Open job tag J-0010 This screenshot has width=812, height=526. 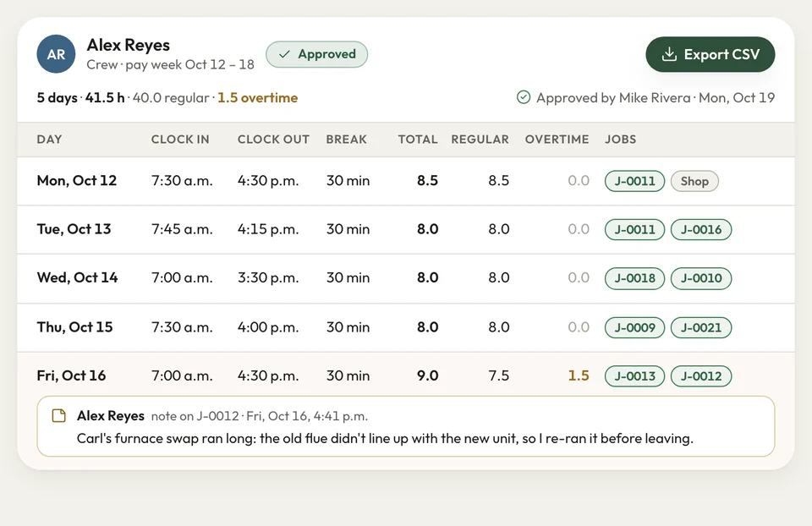(700, 278)
